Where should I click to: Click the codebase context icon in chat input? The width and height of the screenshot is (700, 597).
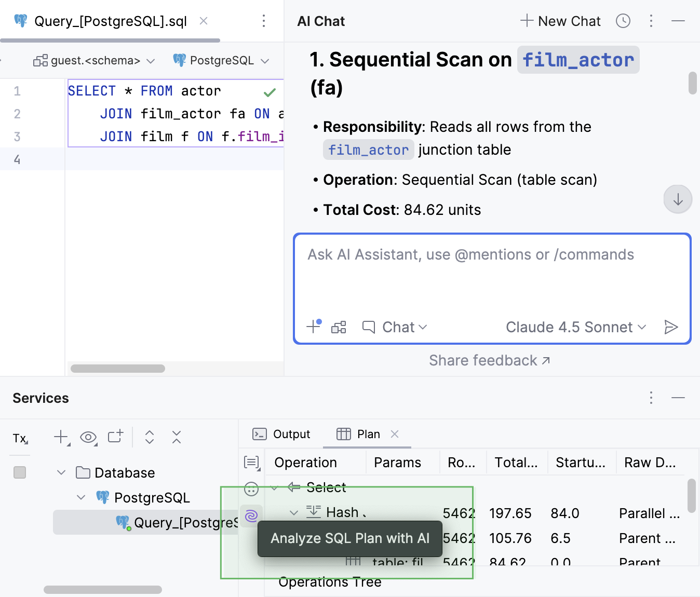(x=338, y=327)
